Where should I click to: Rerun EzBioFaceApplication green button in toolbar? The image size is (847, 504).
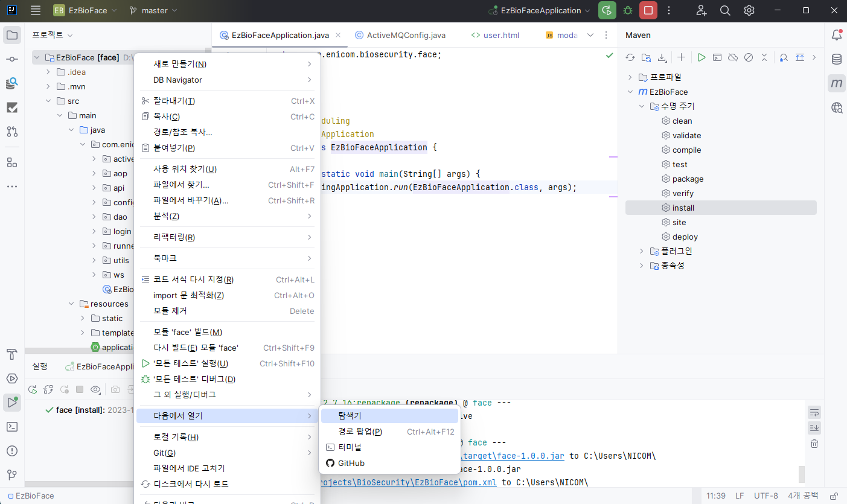[x=607, y=10]
